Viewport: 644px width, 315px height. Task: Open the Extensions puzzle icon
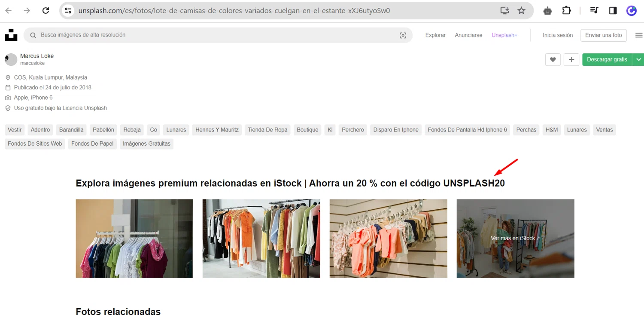click(567, 11)
